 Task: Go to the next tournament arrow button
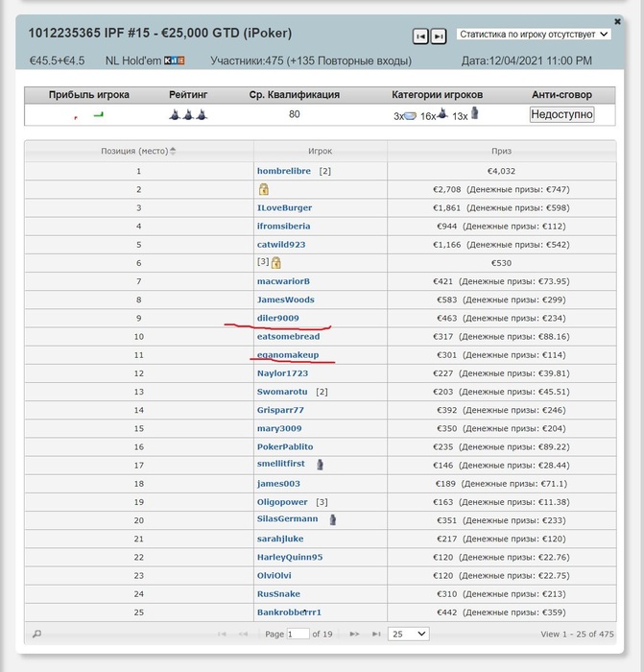tap(438, 36)
